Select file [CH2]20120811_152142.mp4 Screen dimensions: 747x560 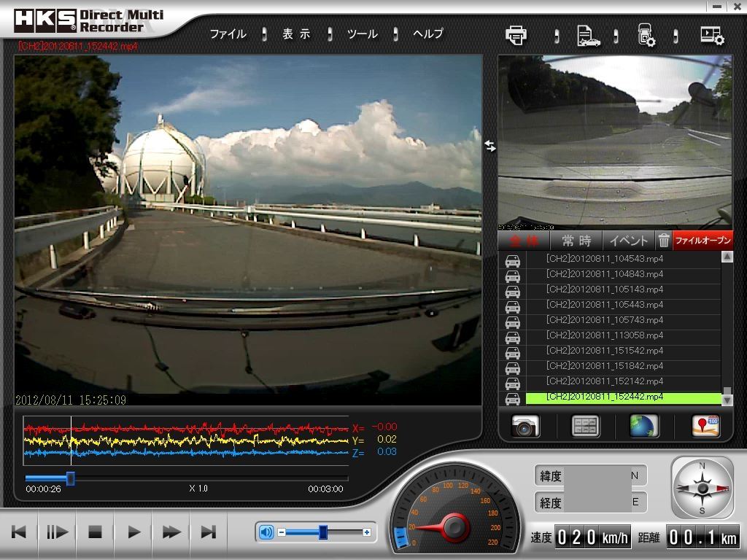pos(623,381)
